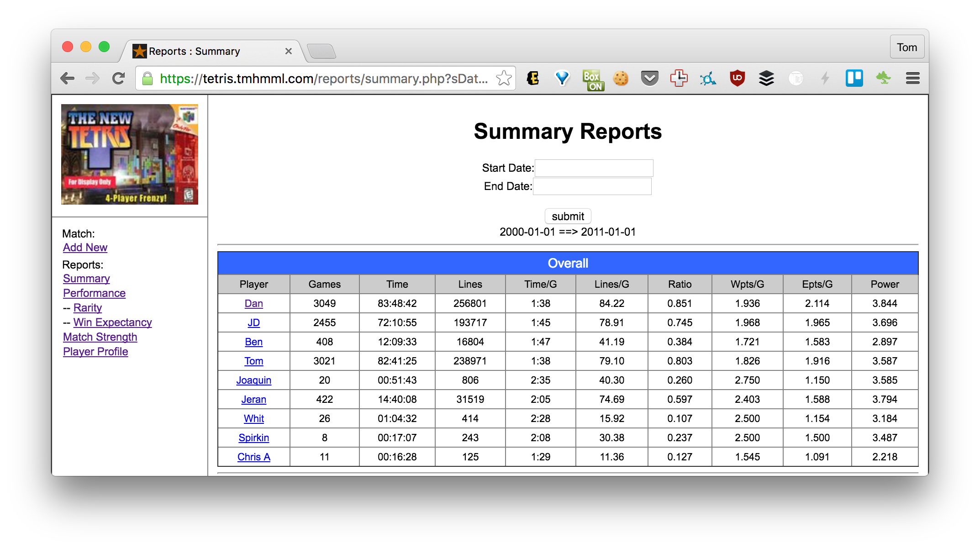
Task: Open the uBlock Origin extension
Action: [x=737, y=79]
